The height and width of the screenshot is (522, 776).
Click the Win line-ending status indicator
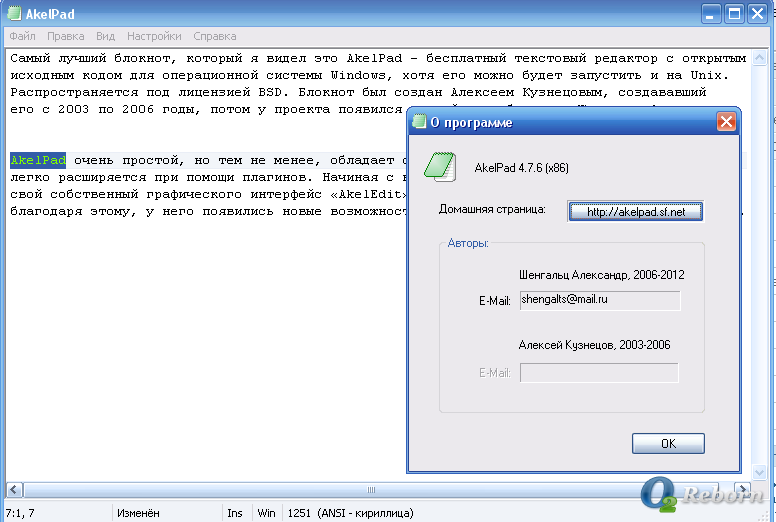tap(266, 513)
